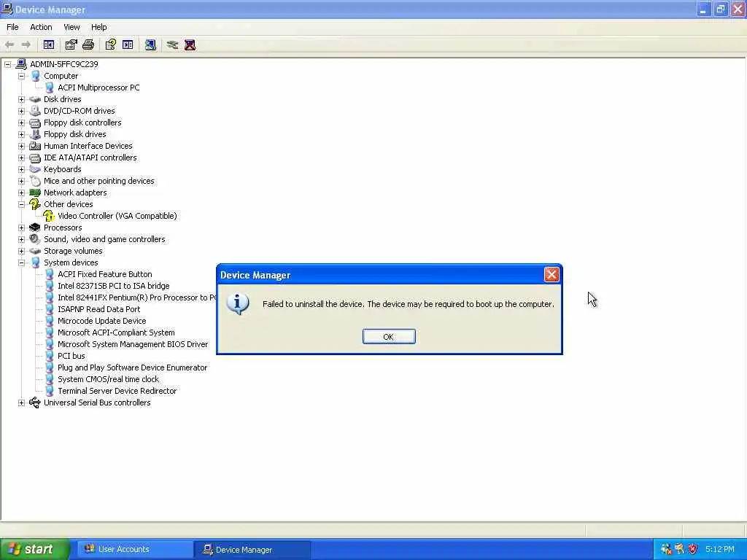Click the Disable device toolbar icon

point(172,44)
